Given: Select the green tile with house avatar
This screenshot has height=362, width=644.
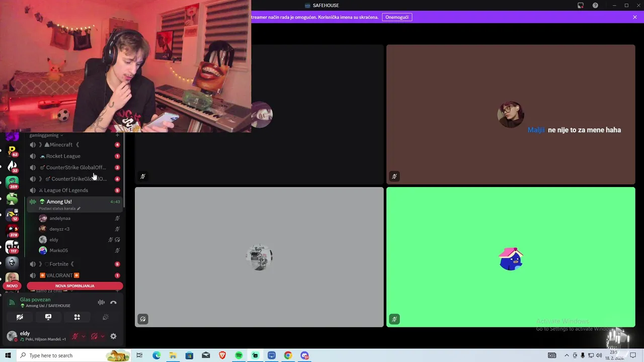Looking at the screenshot, I should 511,257.
